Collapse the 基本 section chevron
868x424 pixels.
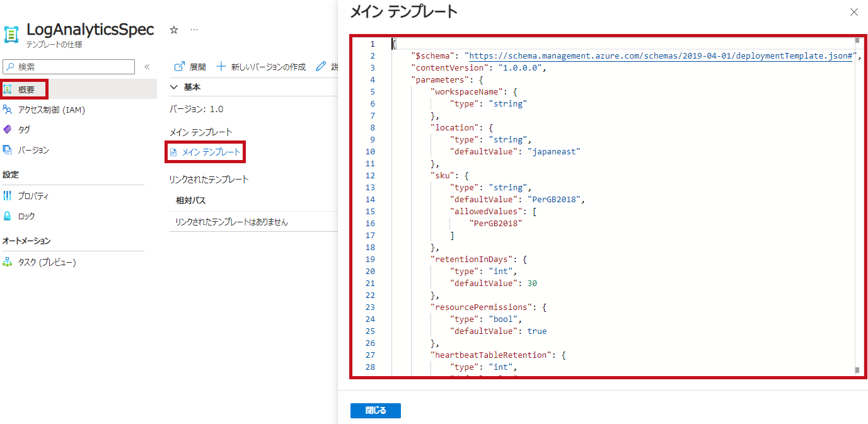(x=175, y=87)
